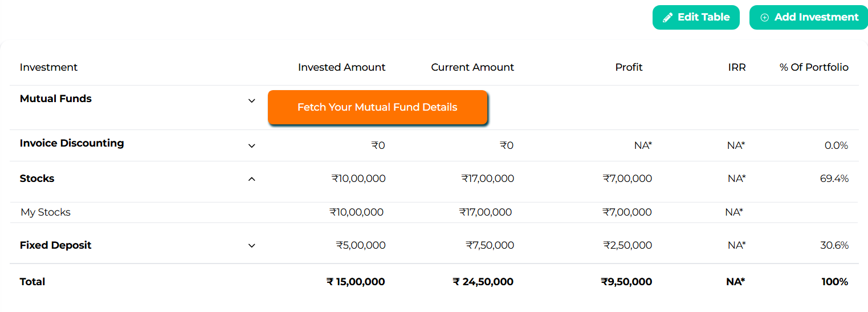Screen dimensions: 868x312
Task: Select the Stocks category label
Action: click(37, 179)
